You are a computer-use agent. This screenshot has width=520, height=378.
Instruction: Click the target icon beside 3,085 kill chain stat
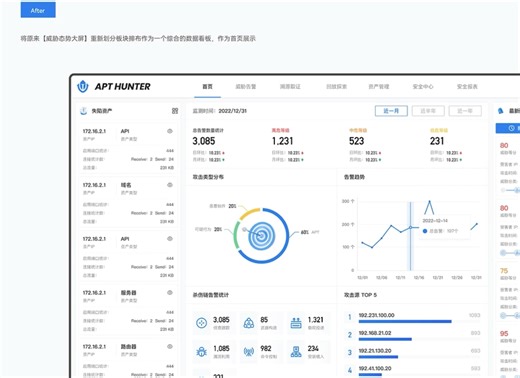click(201, 323)
